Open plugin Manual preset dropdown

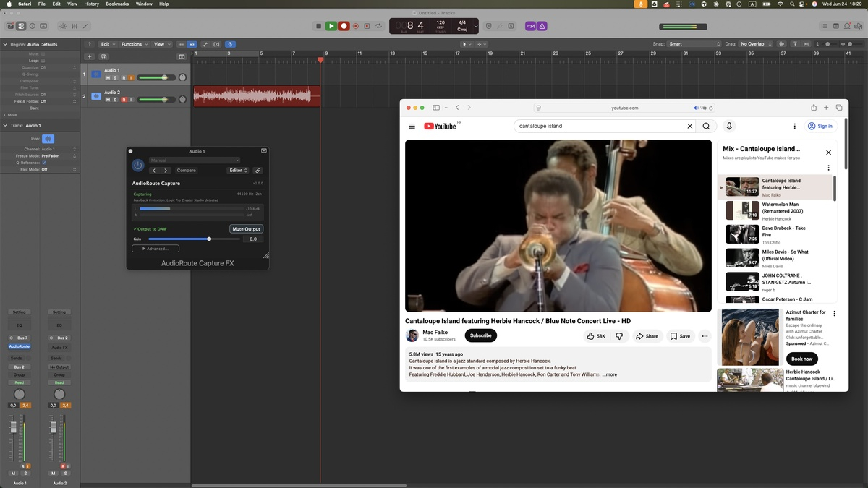coord(195,160)
